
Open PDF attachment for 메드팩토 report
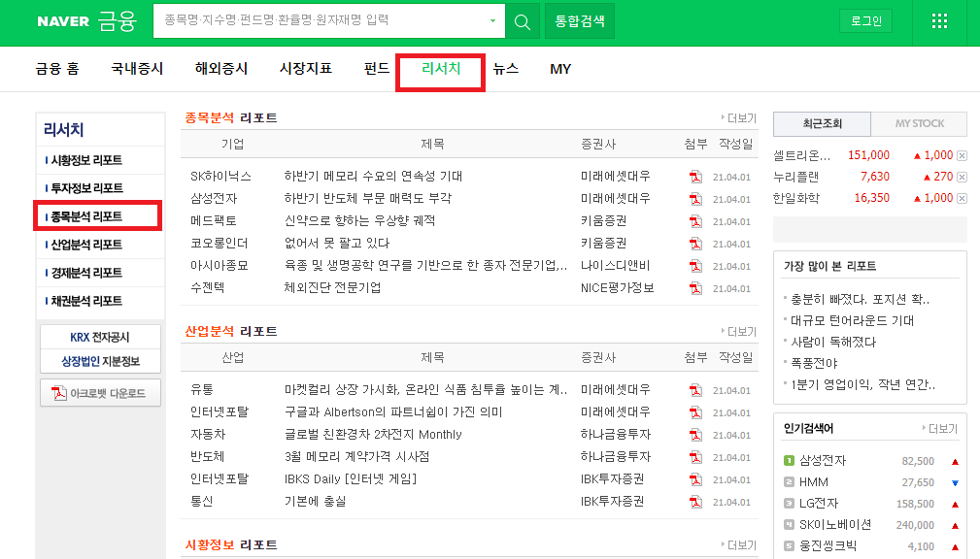(695, 221)
